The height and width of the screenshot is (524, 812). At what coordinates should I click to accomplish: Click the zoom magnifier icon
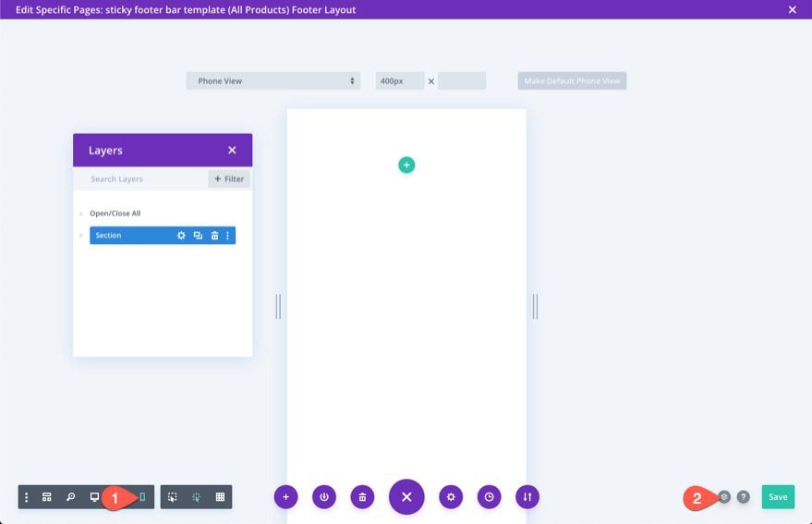[x=70, y=497]
